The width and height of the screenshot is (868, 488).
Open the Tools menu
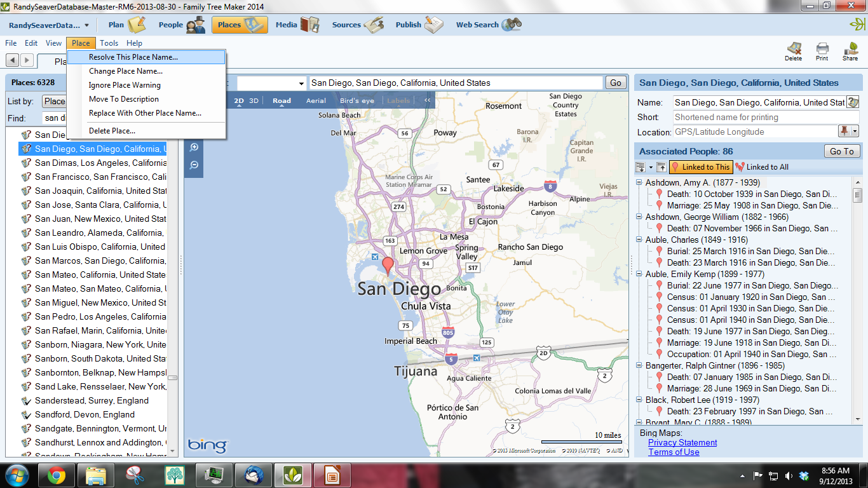[109, 43]
